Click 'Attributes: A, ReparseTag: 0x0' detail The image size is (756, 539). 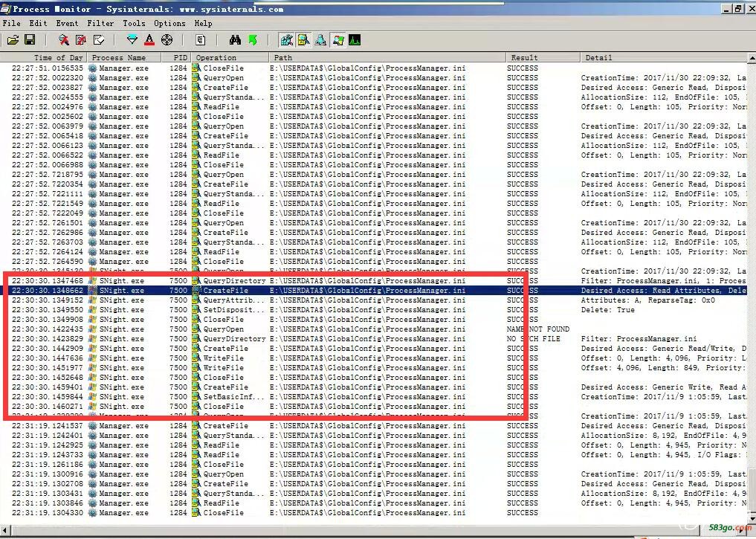click(x=648, y=300)
